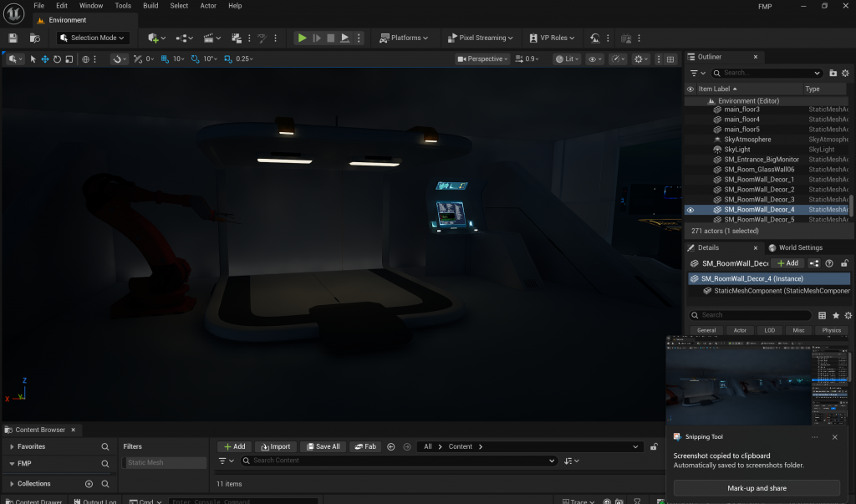
Task: Toggle rotation snapping in viewport toolbar
Action: (195, 59)
